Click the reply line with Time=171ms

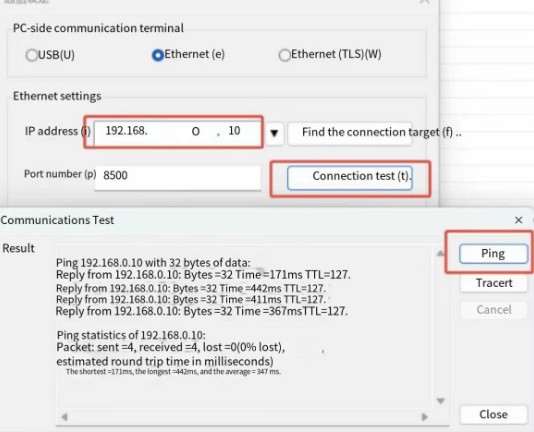click(x=203, y=275)
